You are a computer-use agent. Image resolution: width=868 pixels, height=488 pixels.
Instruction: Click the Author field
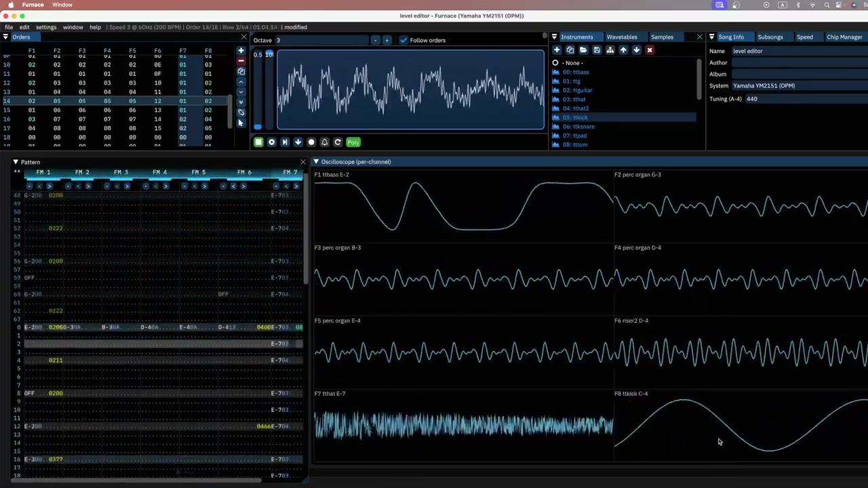click(799, 62)
